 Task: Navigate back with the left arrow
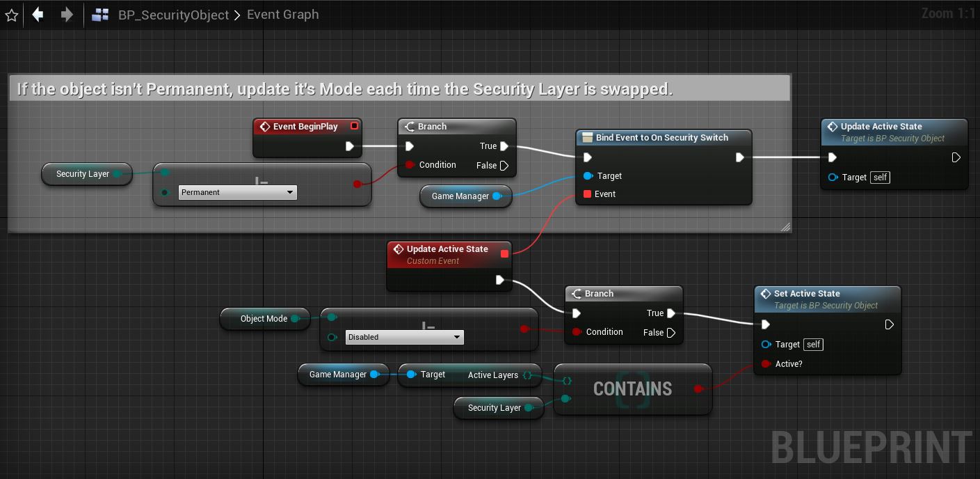(38, 15)
